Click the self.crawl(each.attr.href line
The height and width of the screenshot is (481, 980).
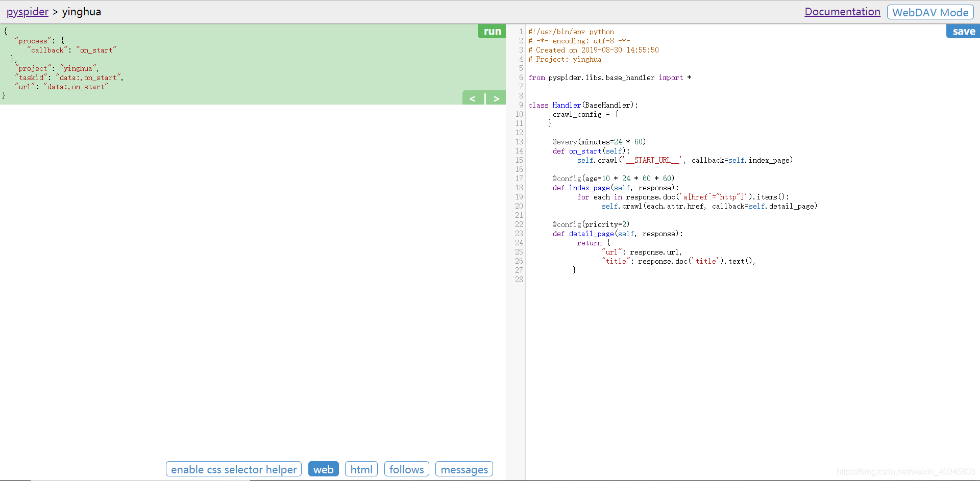(x=709, y=206)
